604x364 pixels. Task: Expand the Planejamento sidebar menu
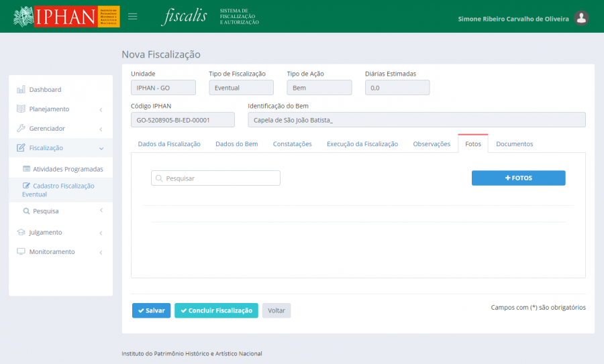click(49, 109)
